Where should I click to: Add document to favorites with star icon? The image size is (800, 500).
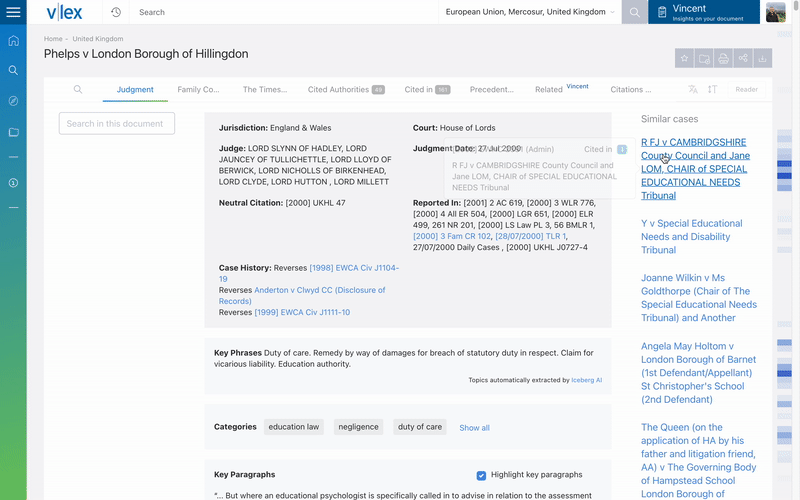[684, 58]
